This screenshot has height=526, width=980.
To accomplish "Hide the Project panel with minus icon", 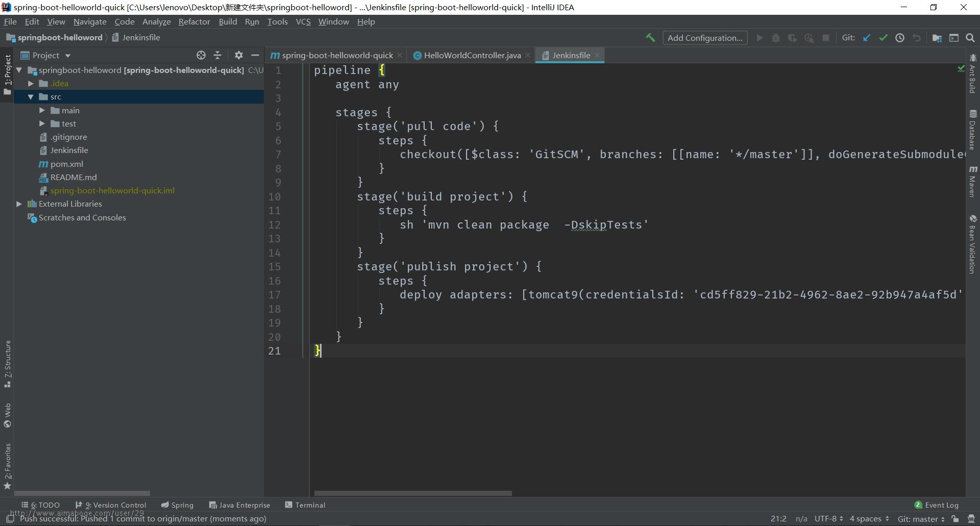I will coord(255,55).
